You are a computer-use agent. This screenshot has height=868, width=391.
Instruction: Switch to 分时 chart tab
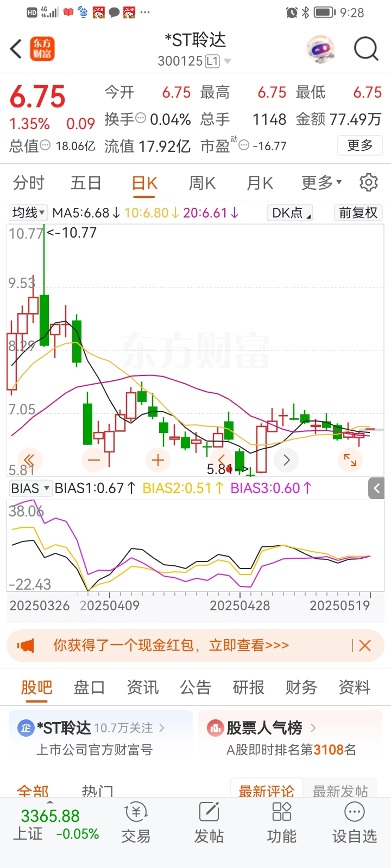pyautogui.click(x=29, y=183)
